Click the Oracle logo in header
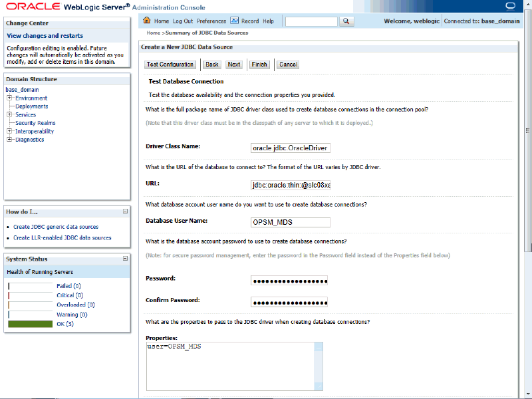The width and height of the screenshot is (532, 399). tap(33, 7)
